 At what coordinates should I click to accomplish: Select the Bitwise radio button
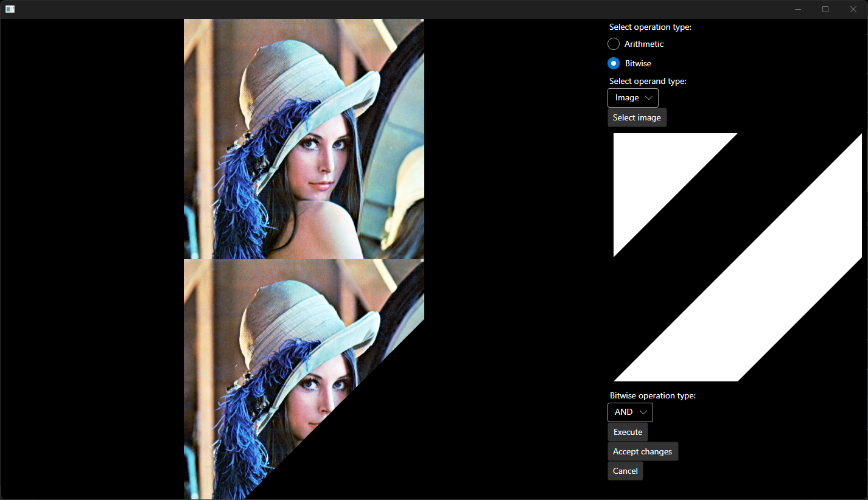614,63
